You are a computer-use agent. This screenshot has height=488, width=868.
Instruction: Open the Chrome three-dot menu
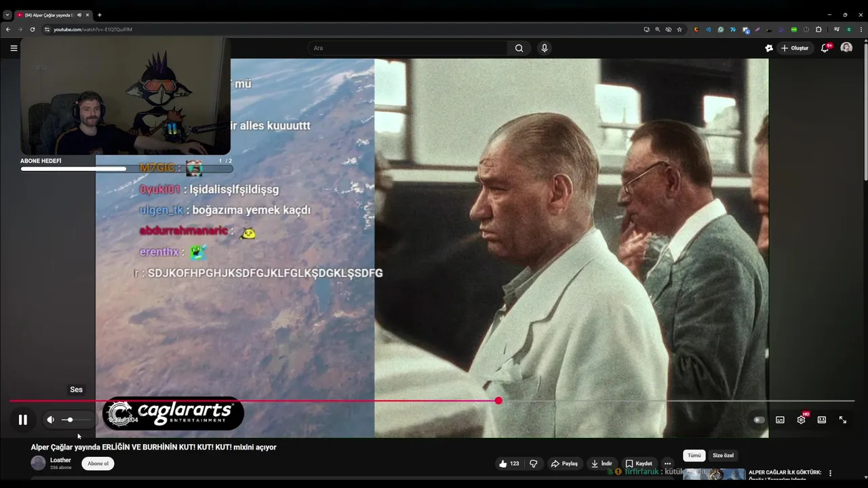click(x=861, y=29)
